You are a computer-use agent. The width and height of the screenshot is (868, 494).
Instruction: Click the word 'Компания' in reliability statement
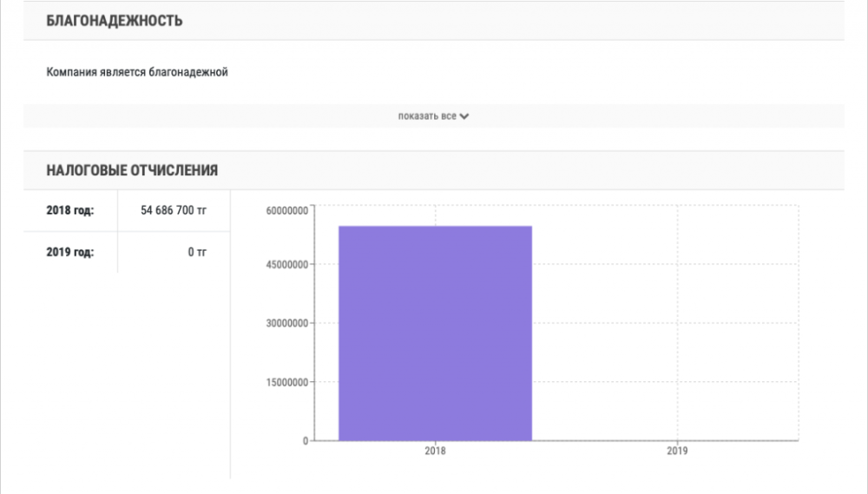(x=70, y=73)
